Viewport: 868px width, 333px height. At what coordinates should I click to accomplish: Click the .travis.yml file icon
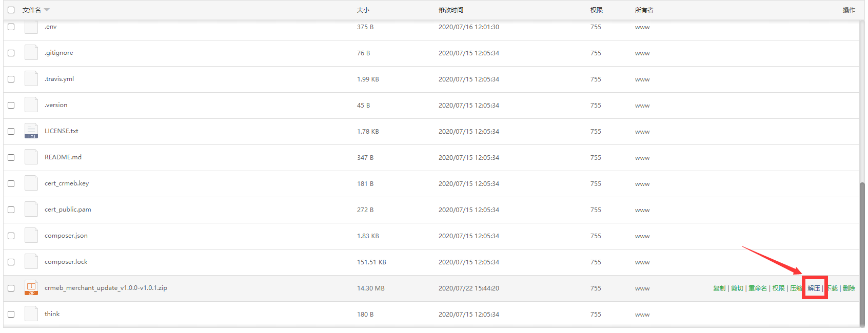[x=31, y=79]
